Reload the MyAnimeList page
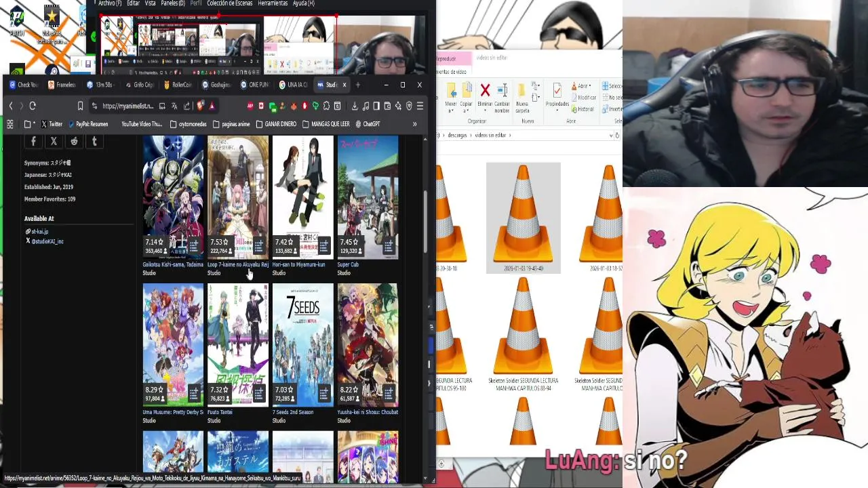This screenshot has width=868, height=488. tap(32, 106)
